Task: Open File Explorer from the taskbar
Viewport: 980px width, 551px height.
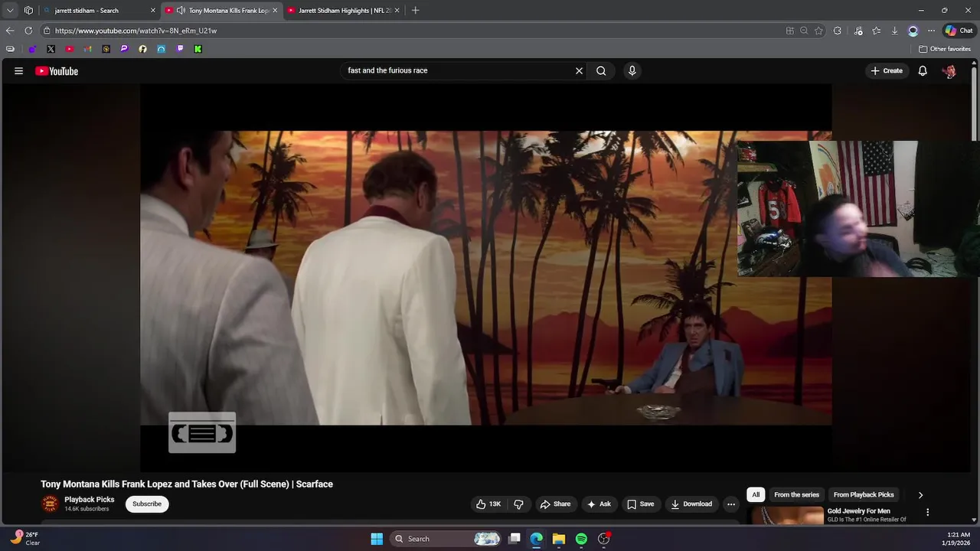Action: click(x=559, y=539)
